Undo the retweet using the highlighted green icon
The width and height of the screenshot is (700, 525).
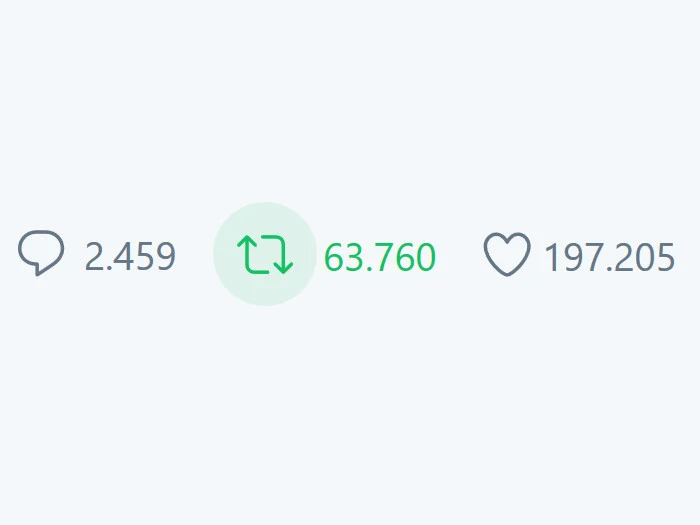click(265, 254)
